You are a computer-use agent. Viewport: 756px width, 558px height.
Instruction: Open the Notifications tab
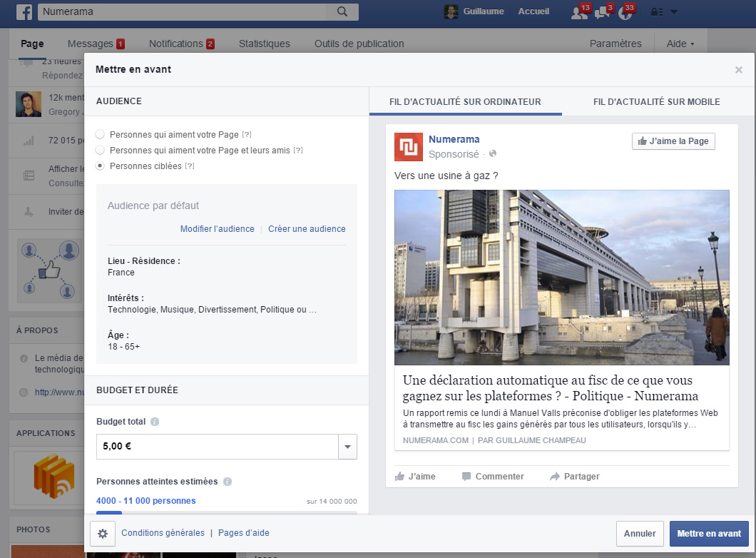click(181, 44)
